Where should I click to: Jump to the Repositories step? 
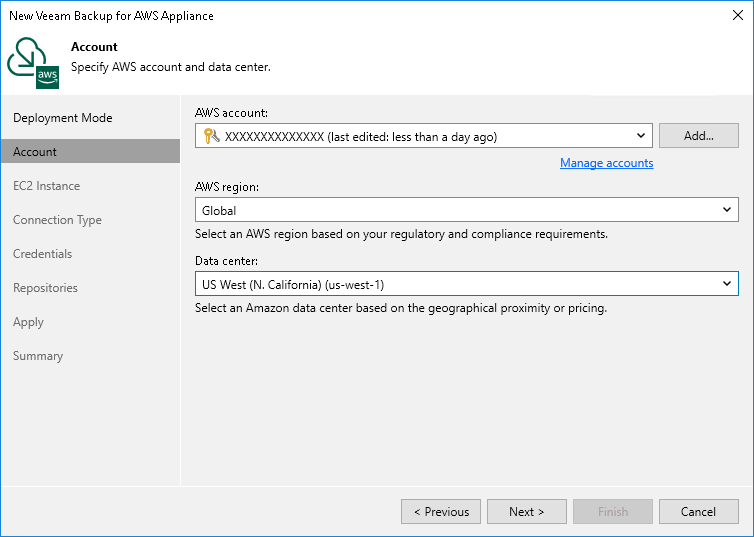coord(45,288)
